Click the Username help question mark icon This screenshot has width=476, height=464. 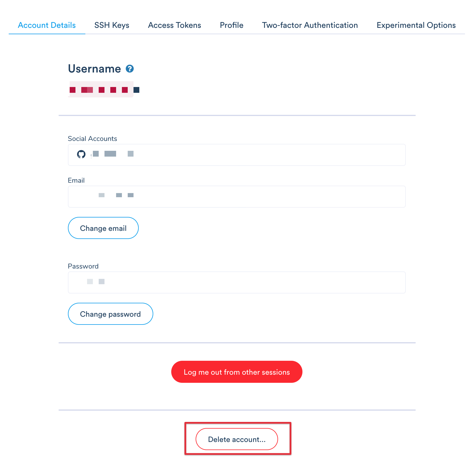point(130,69)
